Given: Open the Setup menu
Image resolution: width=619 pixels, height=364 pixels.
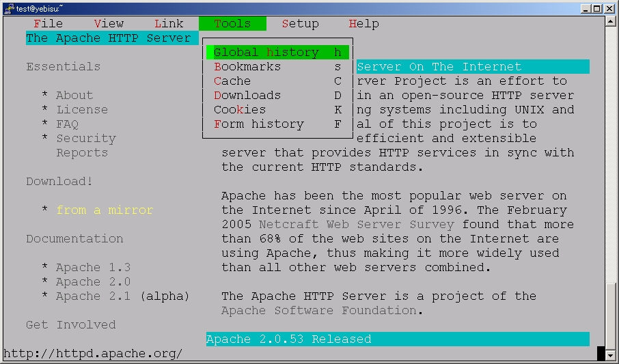Looking at the screenshot, I should tap(301, 24).
